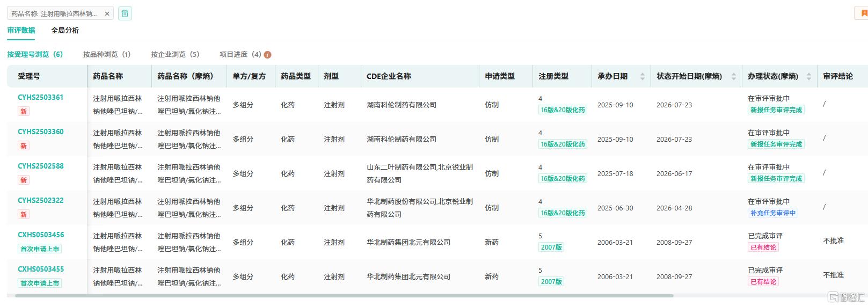The width and height of the screenshot is (868, 306).
Task: Click the 首次申请上市 tag under CXHS0503456
Action: pos(40,249)
